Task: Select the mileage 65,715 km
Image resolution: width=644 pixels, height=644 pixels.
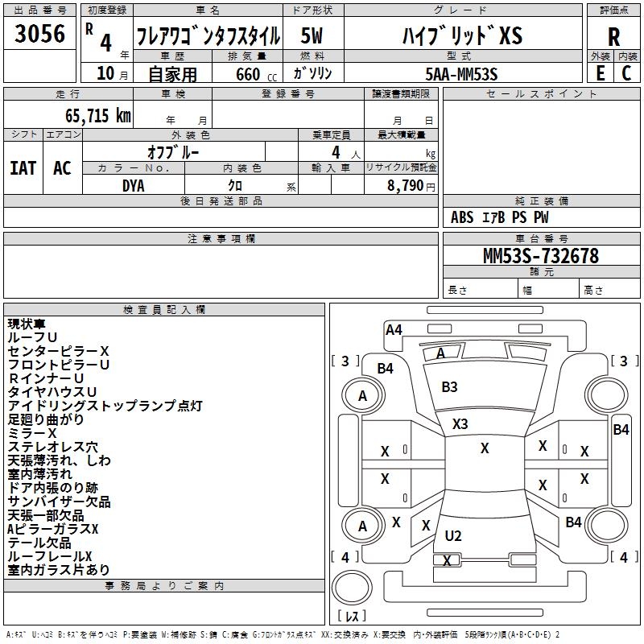Action: point(98,115)
